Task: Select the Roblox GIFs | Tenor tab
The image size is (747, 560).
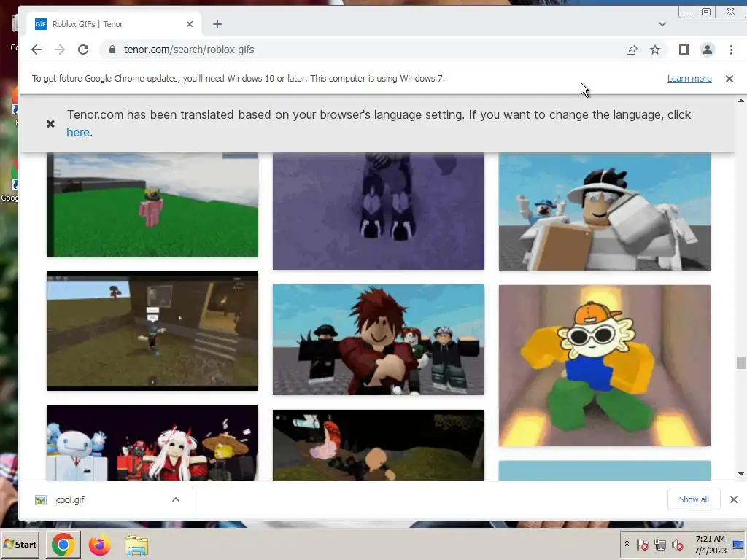Action: (113, 24)
